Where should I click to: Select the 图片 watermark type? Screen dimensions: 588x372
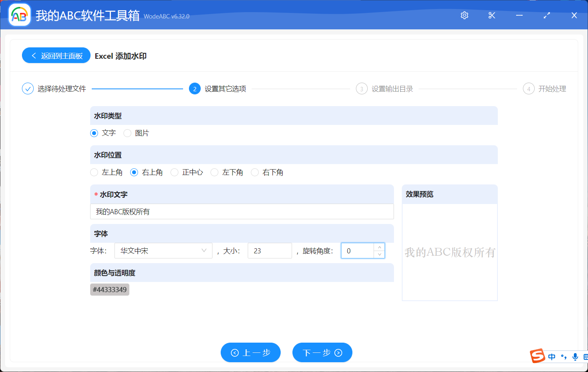coord(127,133)
